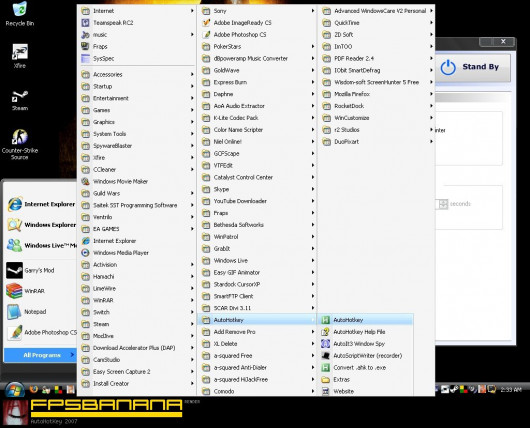The height and width of the screenshot is (428, 530).
Task: Open the SmartFTP Client folder
Action: pyautogui.click(x=258, y=296)
